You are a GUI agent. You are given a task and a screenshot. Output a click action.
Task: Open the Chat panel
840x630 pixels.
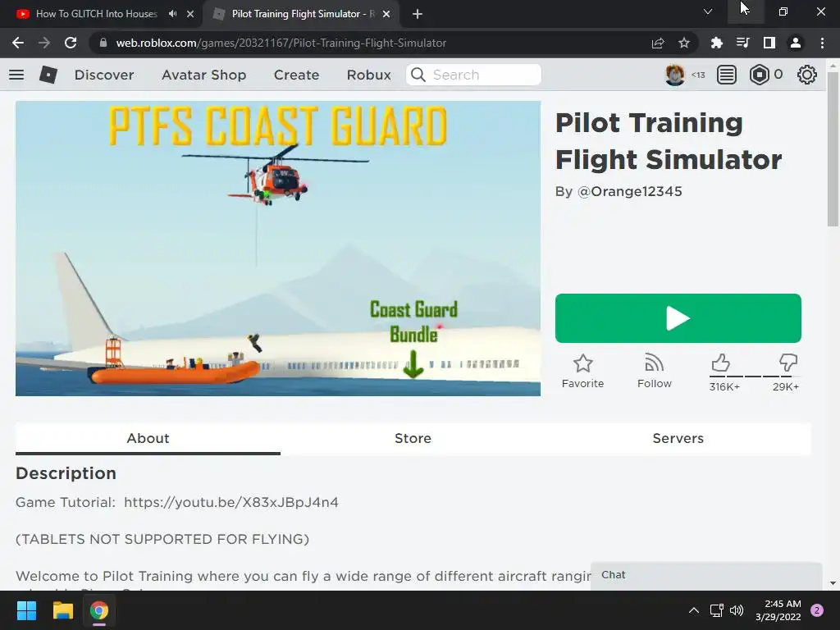click(706, 575)
